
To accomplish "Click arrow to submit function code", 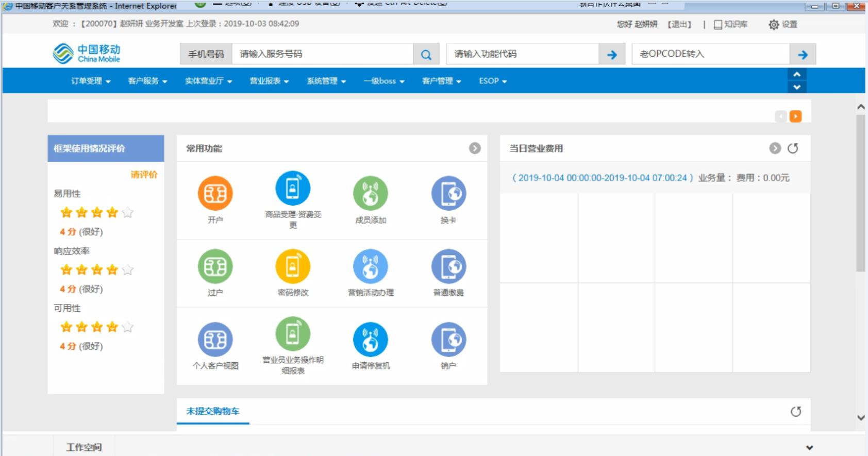I will 612,54.
